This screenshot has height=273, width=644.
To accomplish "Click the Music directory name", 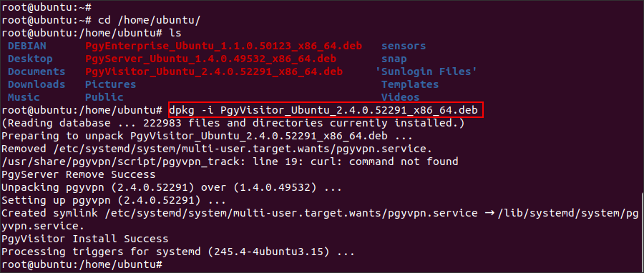I will tap(24, 97).
